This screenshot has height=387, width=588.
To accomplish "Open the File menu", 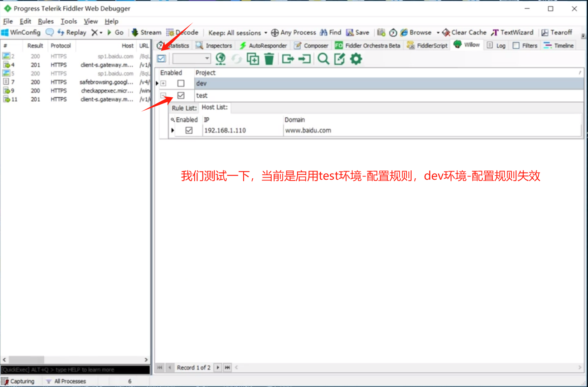I will (x=8, y=21).
